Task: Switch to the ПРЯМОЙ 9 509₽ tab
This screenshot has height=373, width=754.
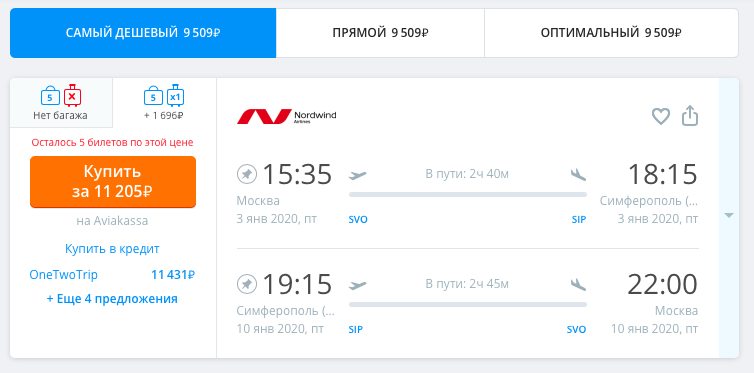Action: (x=380, y=33)
